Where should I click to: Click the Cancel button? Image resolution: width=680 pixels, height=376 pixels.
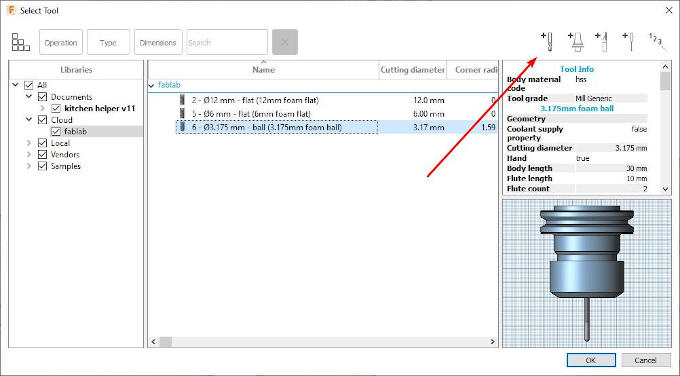tap(645, 360)
